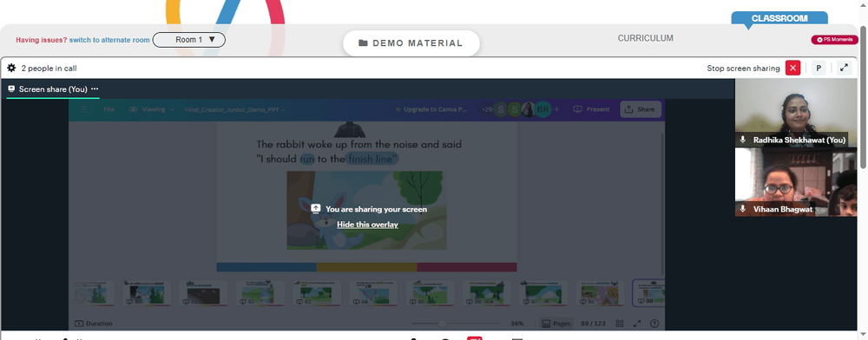868x340 pixels.
Task: Expand call view to fullscreen
Action: tap(844, 68)
